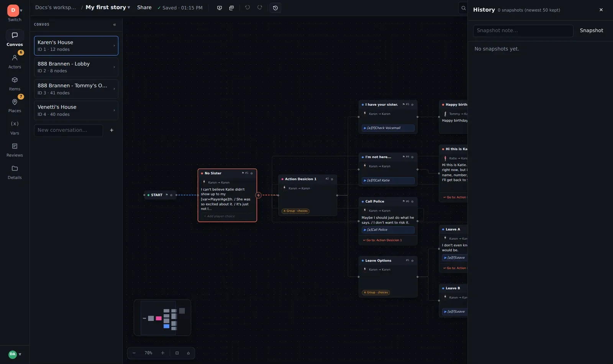
Task: Click Go to: Action Desicion 1 link
Action: coord(382,240)
